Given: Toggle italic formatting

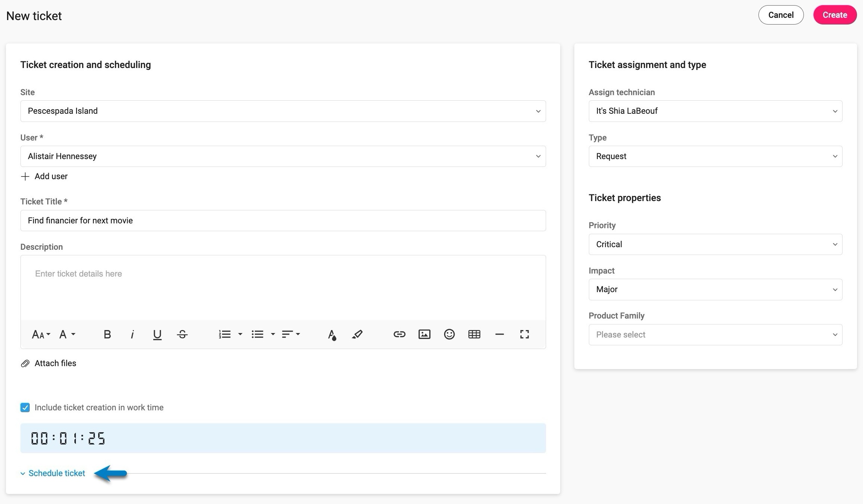Looking at the screenshot, I should (x=132, y=335).
